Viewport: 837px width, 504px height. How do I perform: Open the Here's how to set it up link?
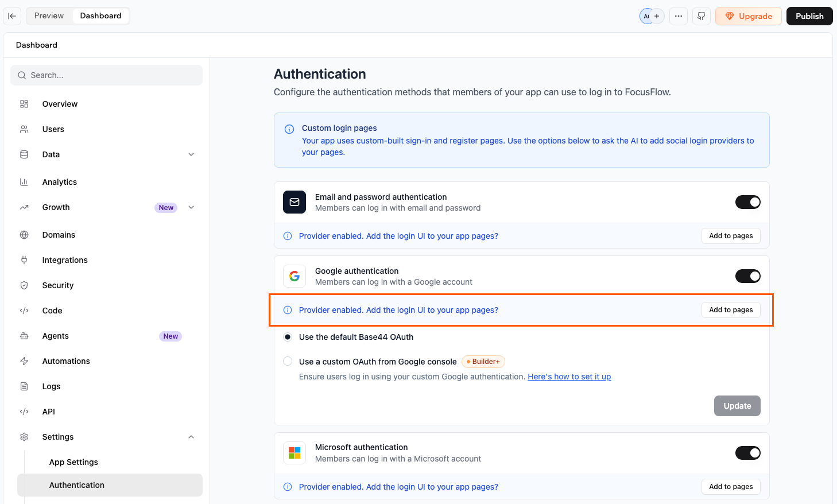(x=569, y=377)
